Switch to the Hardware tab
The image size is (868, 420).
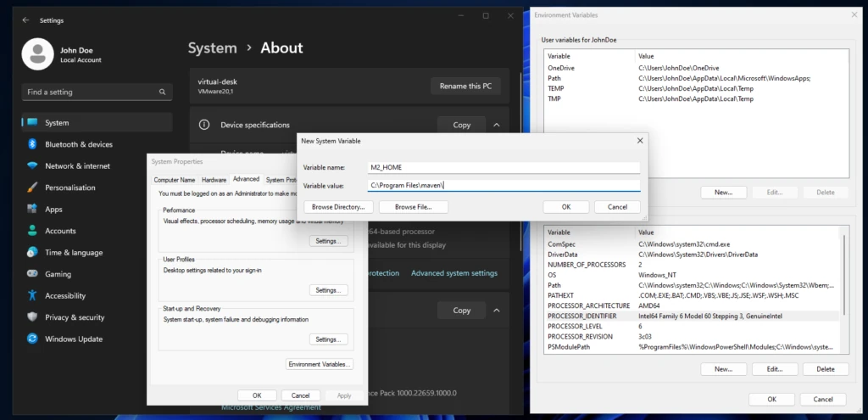pos(214,180)
